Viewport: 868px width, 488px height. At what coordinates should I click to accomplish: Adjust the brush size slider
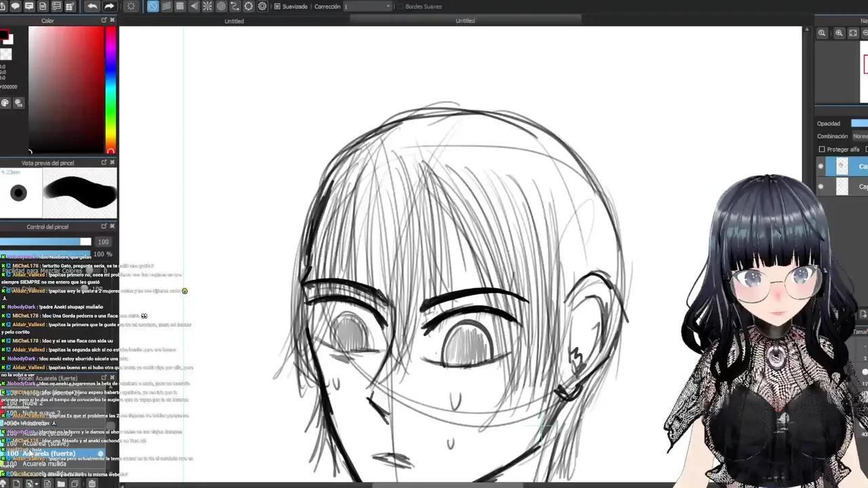point(45,242)
